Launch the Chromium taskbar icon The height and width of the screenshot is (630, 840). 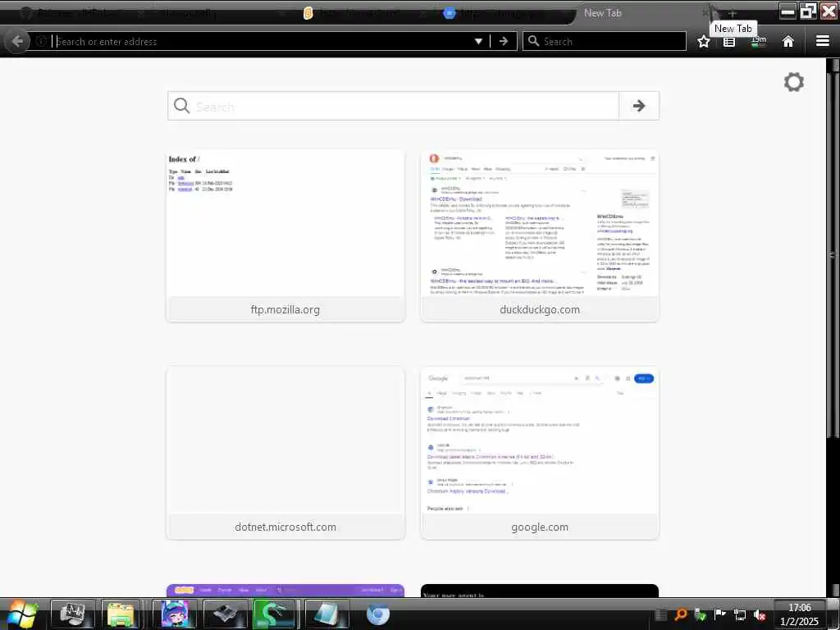(377, 614)
